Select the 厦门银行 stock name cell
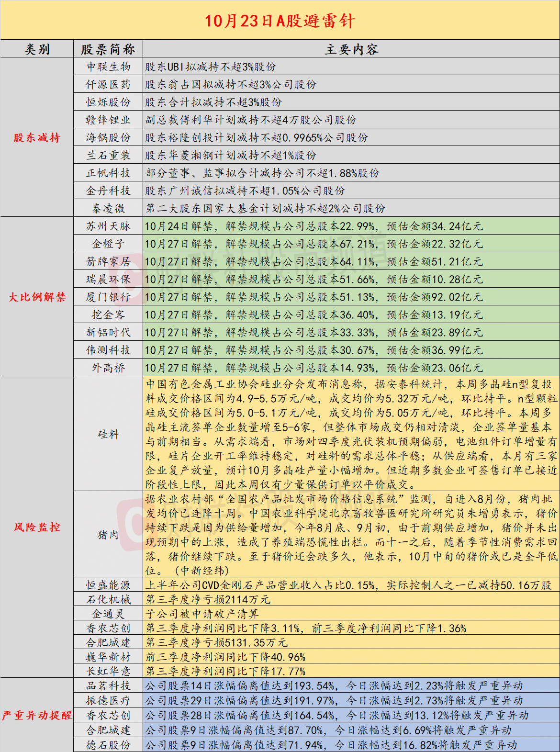Image resolution: width=560 pixels, height=752 pixels. click(108, 297)
